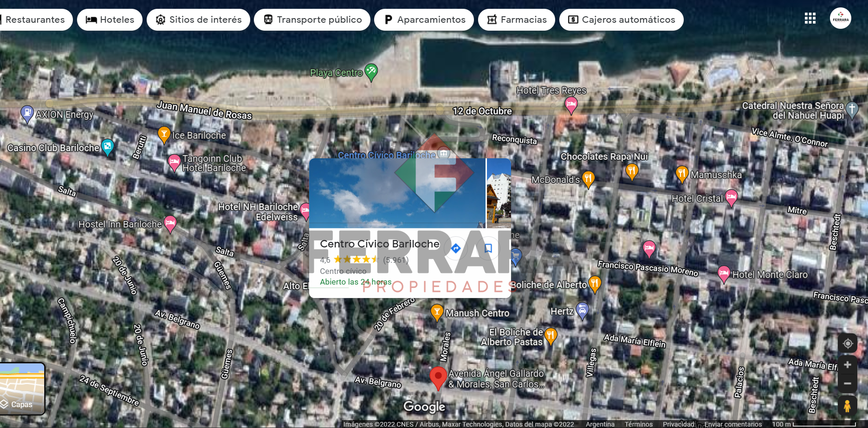Select Chocolates Rapa Nui pin

[632, 171]
